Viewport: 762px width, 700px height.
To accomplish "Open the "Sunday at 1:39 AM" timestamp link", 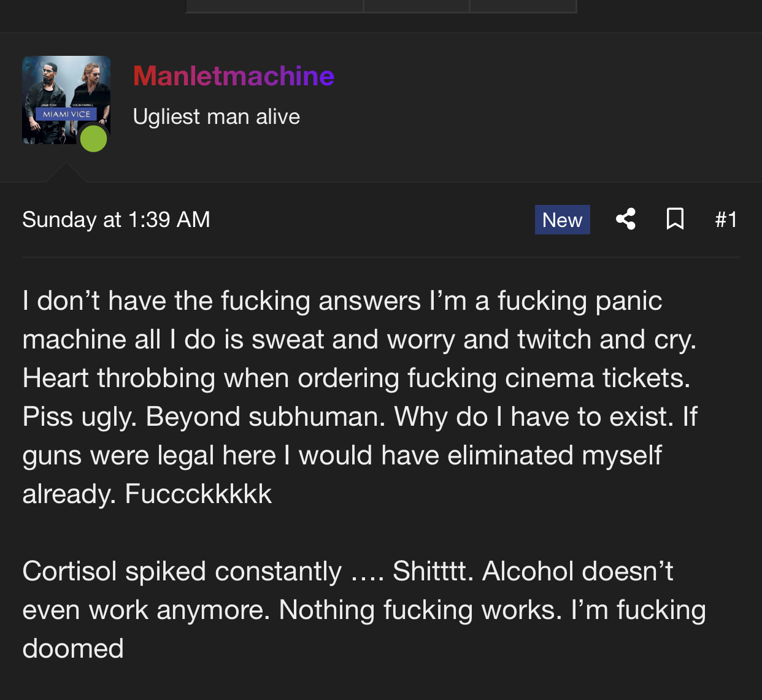I will click(116, 220).
